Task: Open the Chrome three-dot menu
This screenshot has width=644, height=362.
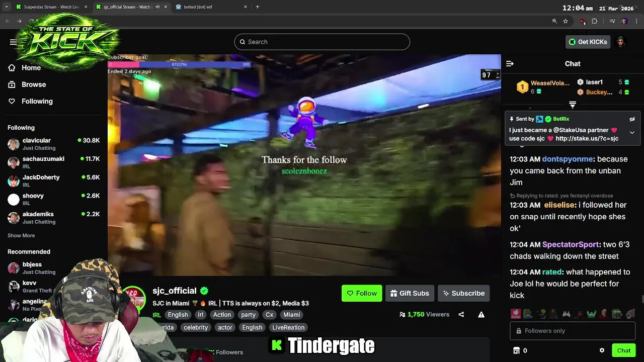Action: coord(637,21)
